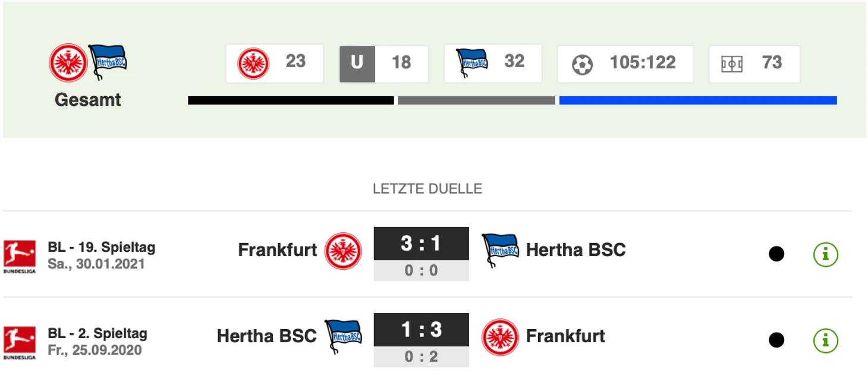
Task: Open BL - 19. Spieltag matchday link
Action: coord(102,247)
